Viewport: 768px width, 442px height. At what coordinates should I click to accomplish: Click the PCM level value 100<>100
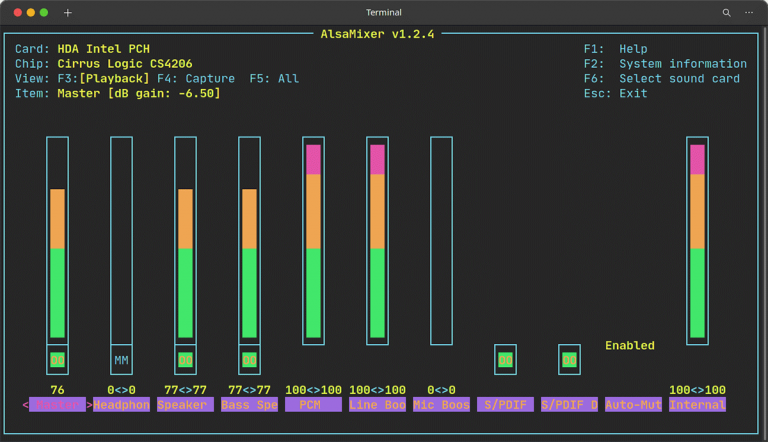tap(313, 390)
